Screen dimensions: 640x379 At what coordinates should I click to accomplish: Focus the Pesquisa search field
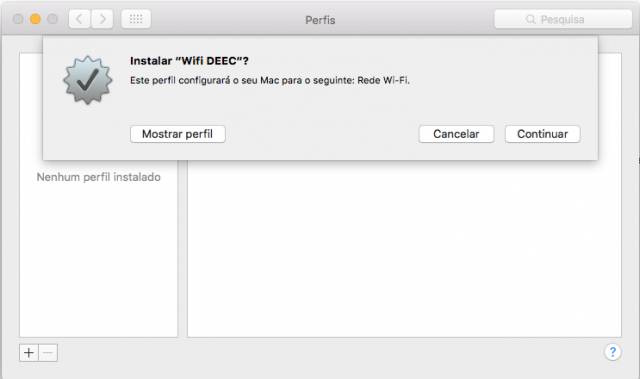(x=563, y=19)
